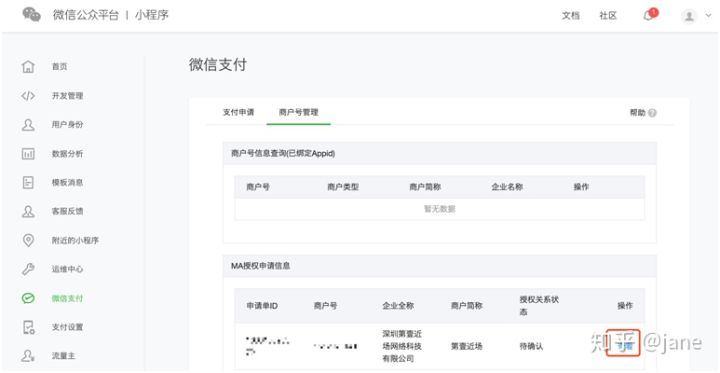
Task: Click 企业名称 column header
Action: click(x=507, y=187)
